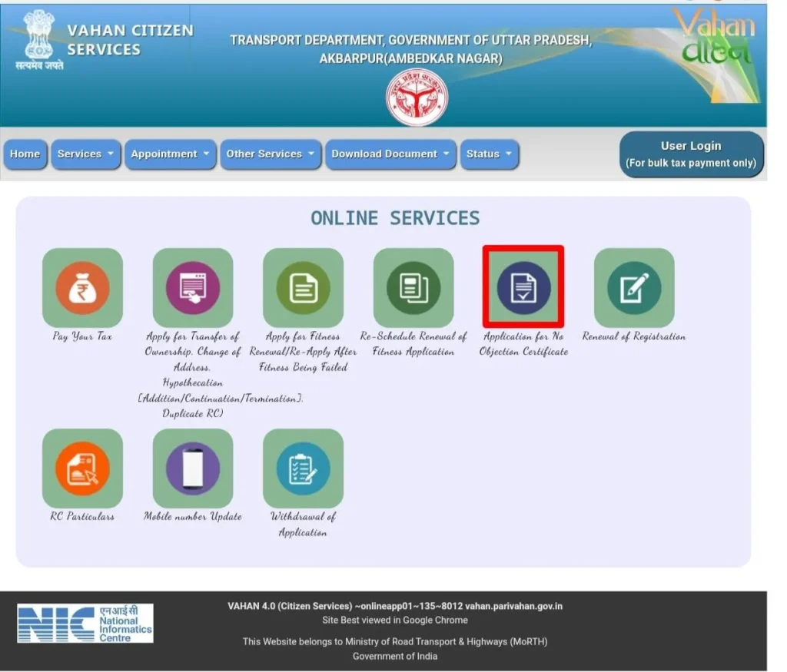Open Withdrawal of Application service
Image resolution: width=787 pixels, height=672 pixels.
click(303, 468)
